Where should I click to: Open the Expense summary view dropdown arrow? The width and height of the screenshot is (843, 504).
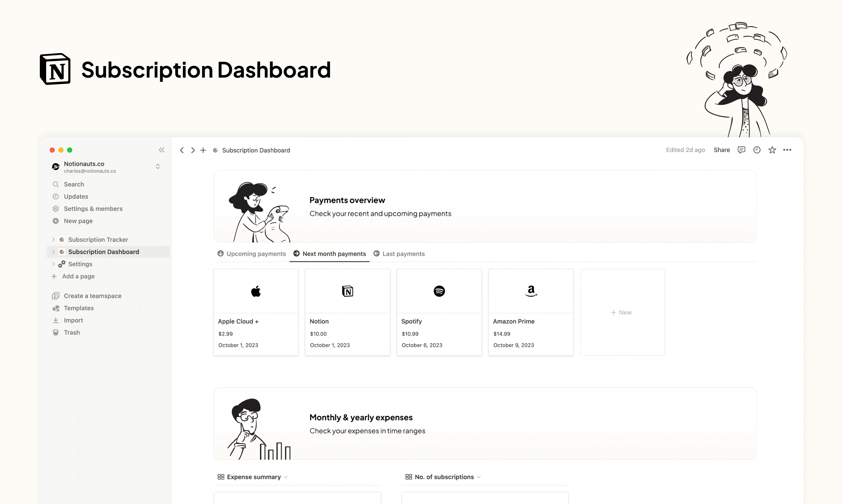coord(286,477)
